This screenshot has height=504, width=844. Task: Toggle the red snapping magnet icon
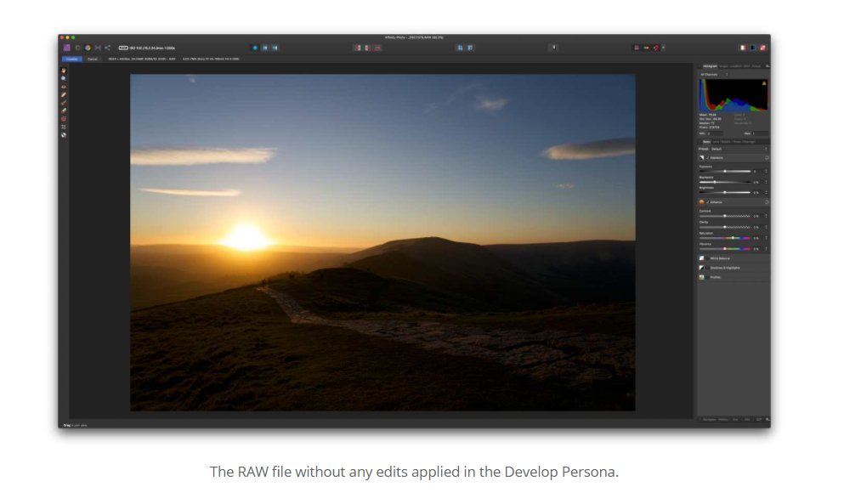coord(656,48)
